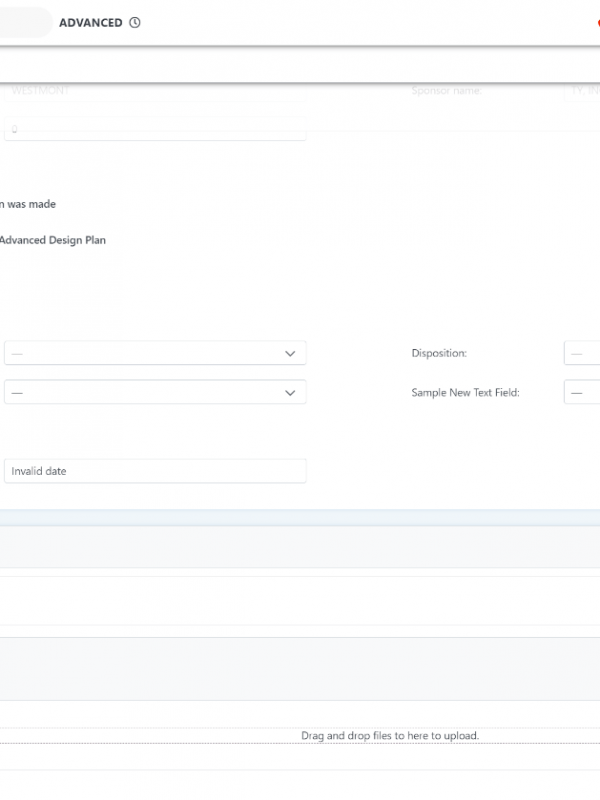The image size is (600, 800).
Task: Click the first gray section header below form
Action: point(300,547)
